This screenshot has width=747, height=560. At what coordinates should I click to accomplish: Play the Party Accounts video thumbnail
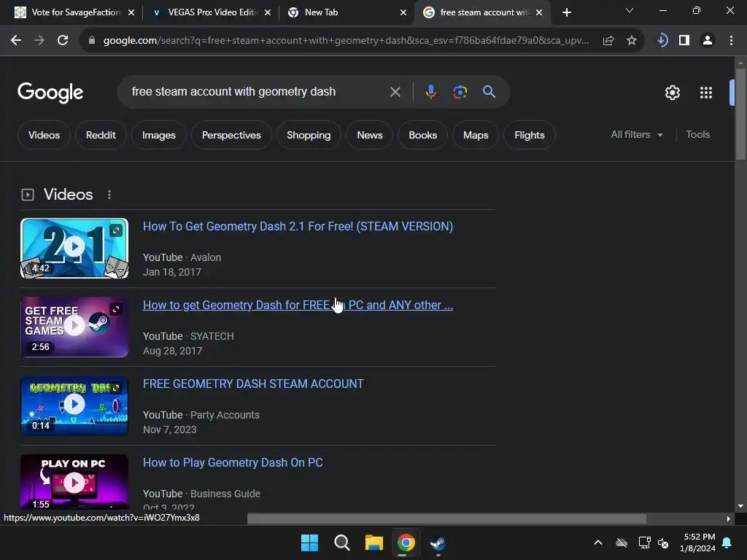74,405
